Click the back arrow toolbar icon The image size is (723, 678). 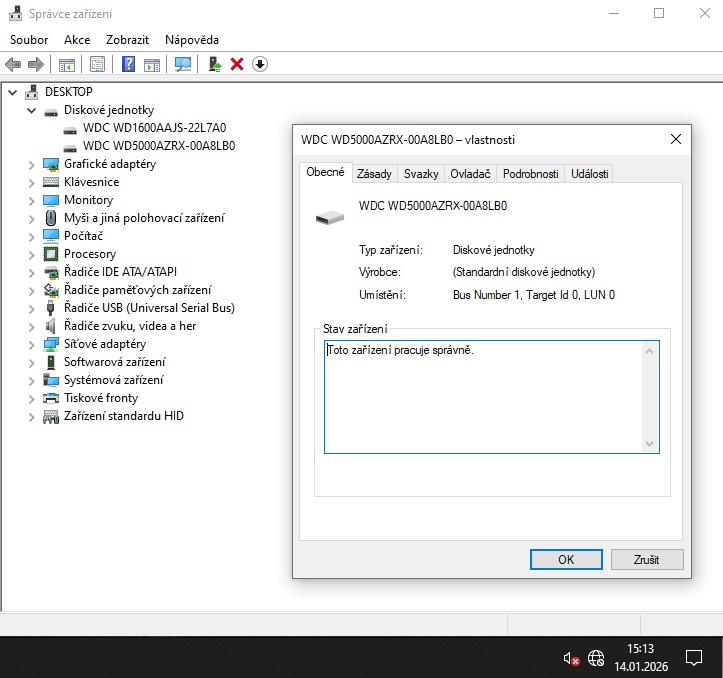tap(13, 64)
